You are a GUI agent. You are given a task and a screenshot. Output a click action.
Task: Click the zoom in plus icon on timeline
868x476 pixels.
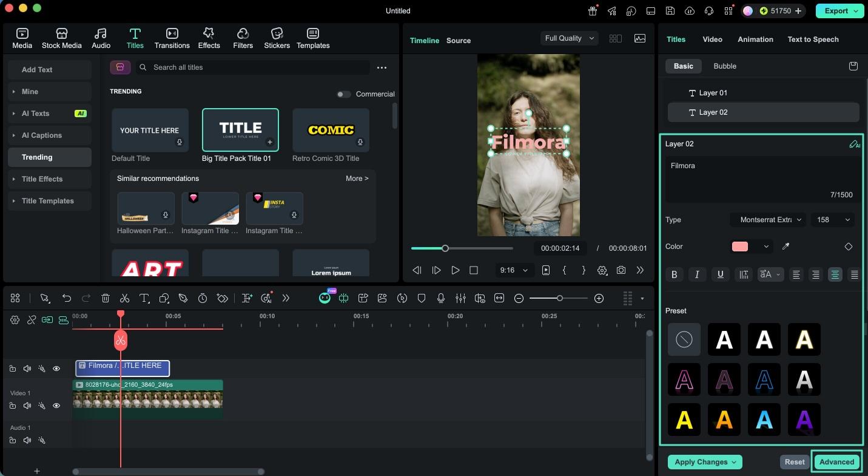point(599,298)
